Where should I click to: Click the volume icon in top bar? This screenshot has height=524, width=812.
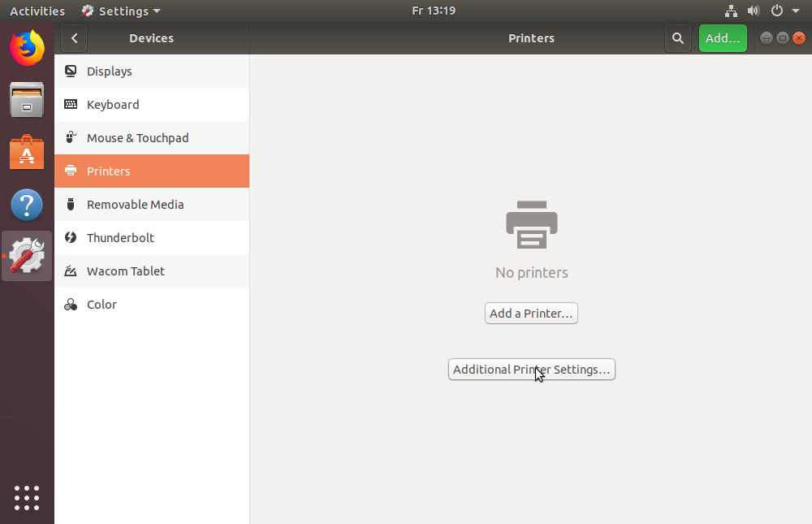coord(754,11)
